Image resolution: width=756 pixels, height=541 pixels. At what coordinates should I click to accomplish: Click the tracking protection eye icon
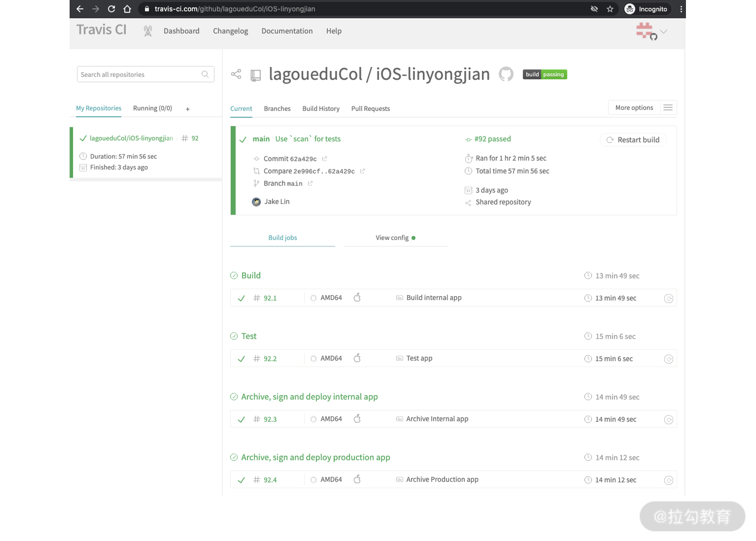pos(594,9)
